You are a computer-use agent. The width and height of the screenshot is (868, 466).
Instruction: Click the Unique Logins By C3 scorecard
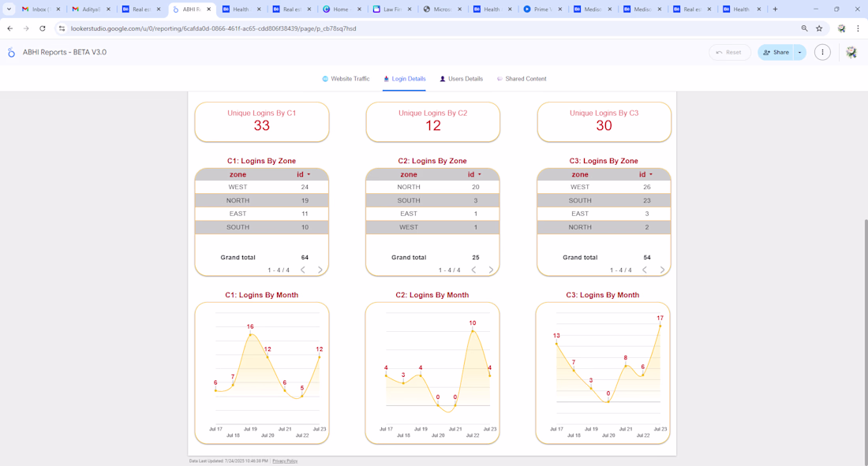coord(604,121)
